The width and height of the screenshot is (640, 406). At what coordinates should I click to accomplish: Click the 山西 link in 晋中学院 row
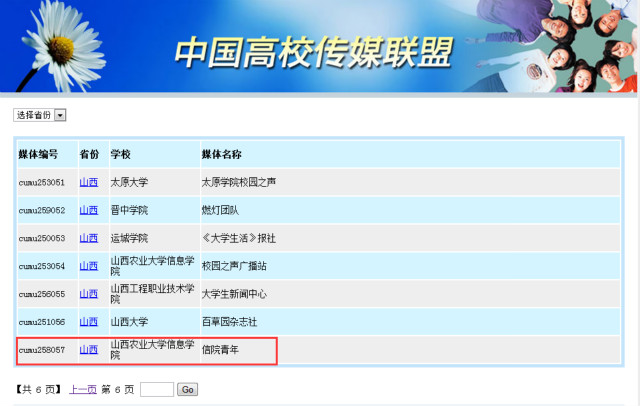(89, 210)
